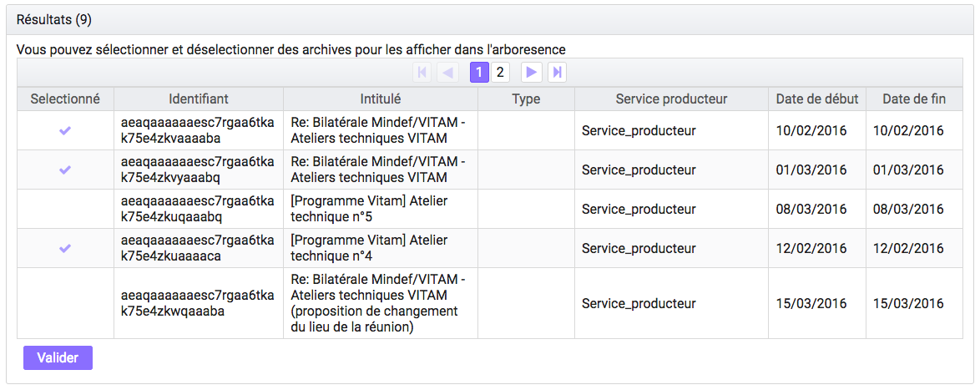
Task: Sort by Service producteur column header
Action: point(671,99)
